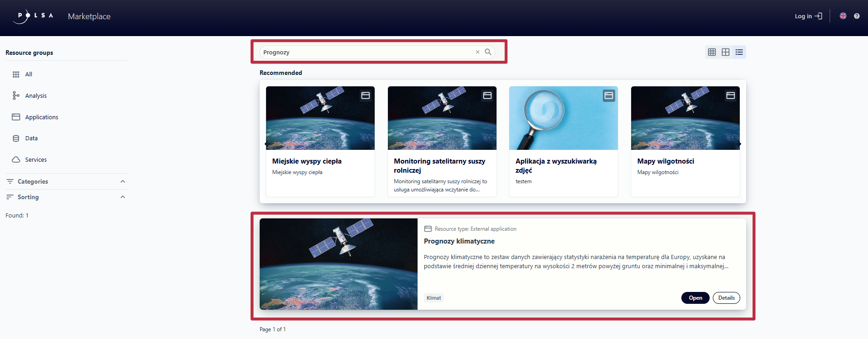
Task: Click the Categories heading
Action: [x=33, y=181]
